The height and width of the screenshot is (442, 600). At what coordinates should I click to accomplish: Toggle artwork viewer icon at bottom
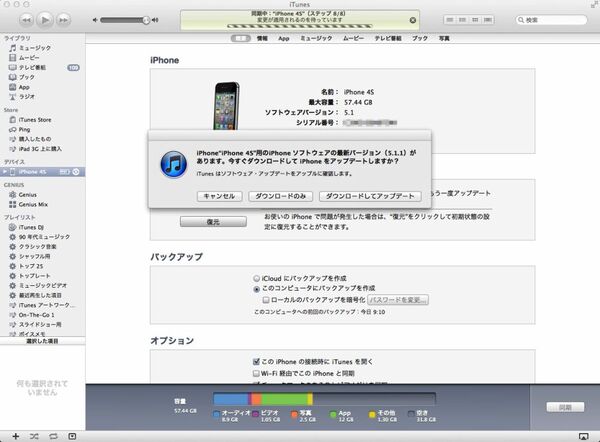pyautogui.click(x=72, y=436)
